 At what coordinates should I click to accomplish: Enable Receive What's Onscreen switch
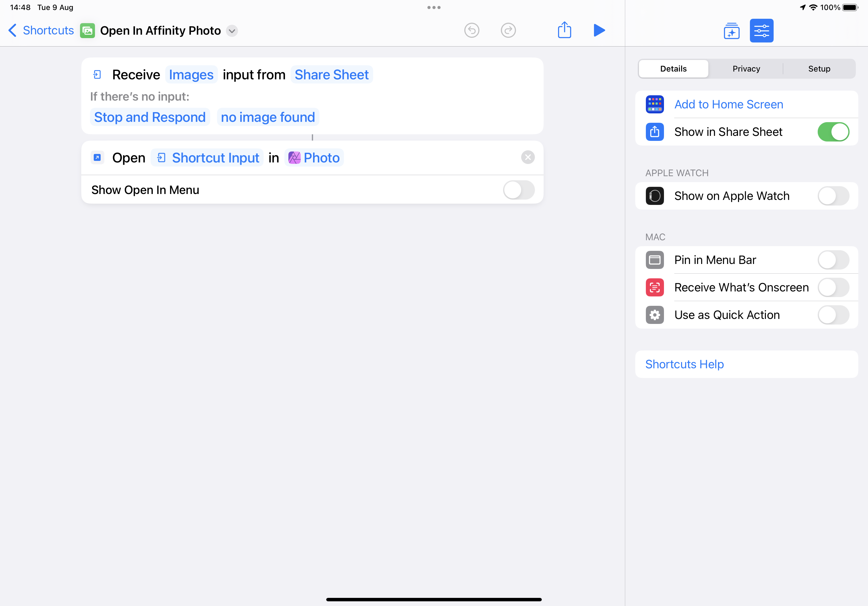pyautogui.click(x=833, y=288)
